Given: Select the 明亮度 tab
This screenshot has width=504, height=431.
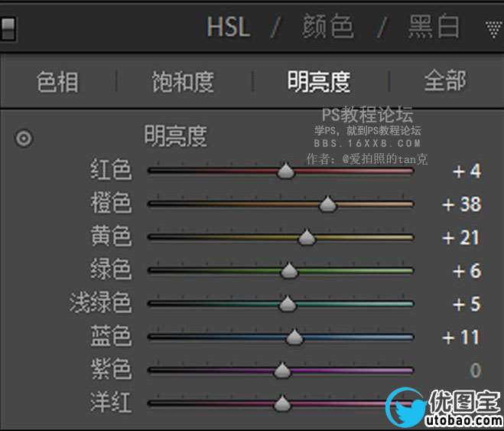Looking at the screenshot, I should click(318, 82).
